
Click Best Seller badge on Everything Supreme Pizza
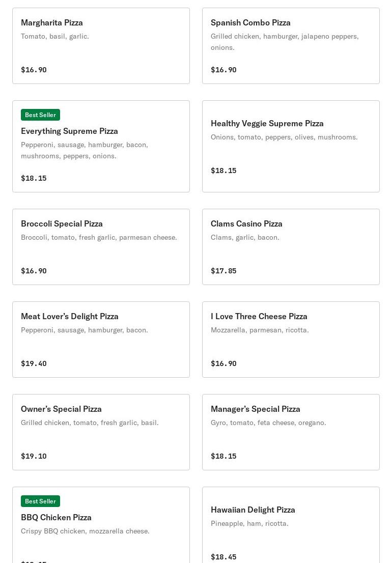coord(40,115)
